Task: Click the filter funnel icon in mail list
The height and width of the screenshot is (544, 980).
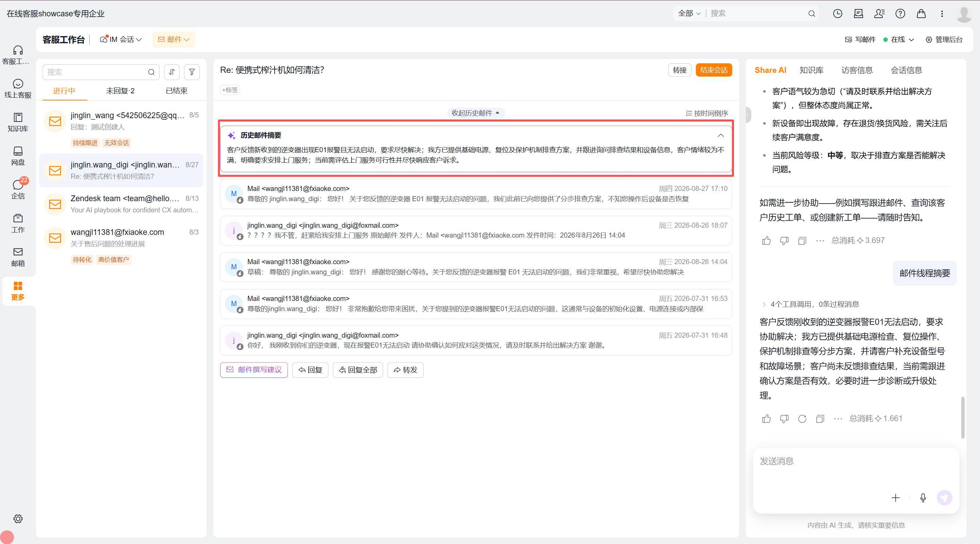Action: (192, 72)
